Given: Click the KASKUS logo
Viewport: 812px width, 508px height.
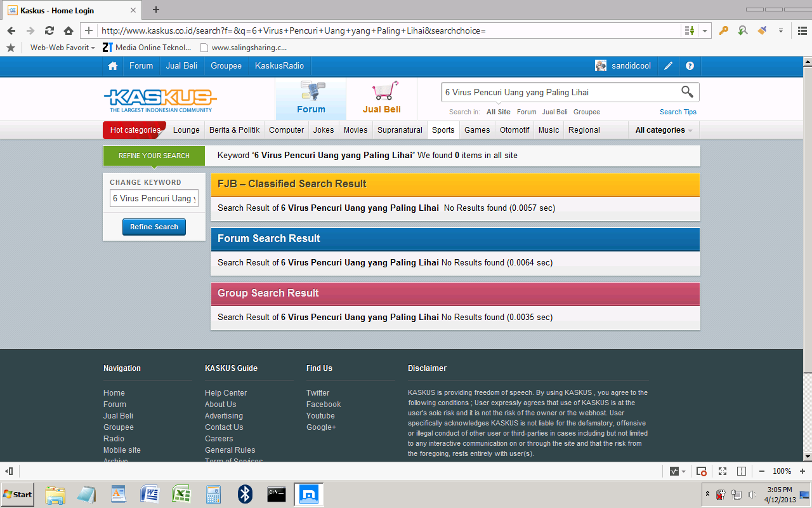Looking at the screenshot, I should [x=160, y=100].
